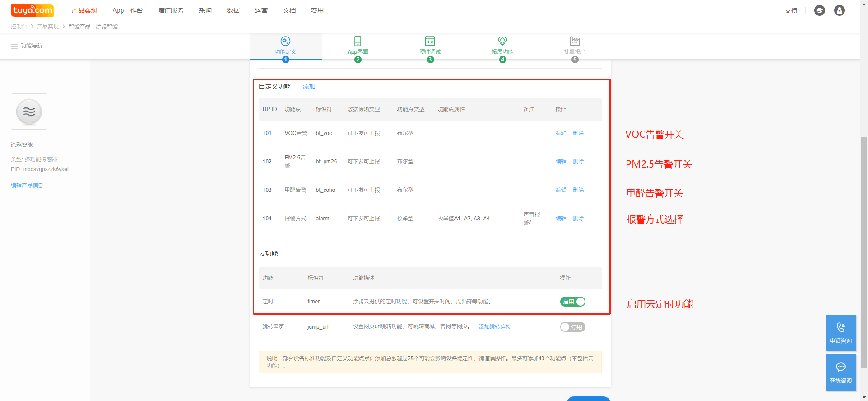Click the bt_voc identifier cell

click(x=324, y=133)
